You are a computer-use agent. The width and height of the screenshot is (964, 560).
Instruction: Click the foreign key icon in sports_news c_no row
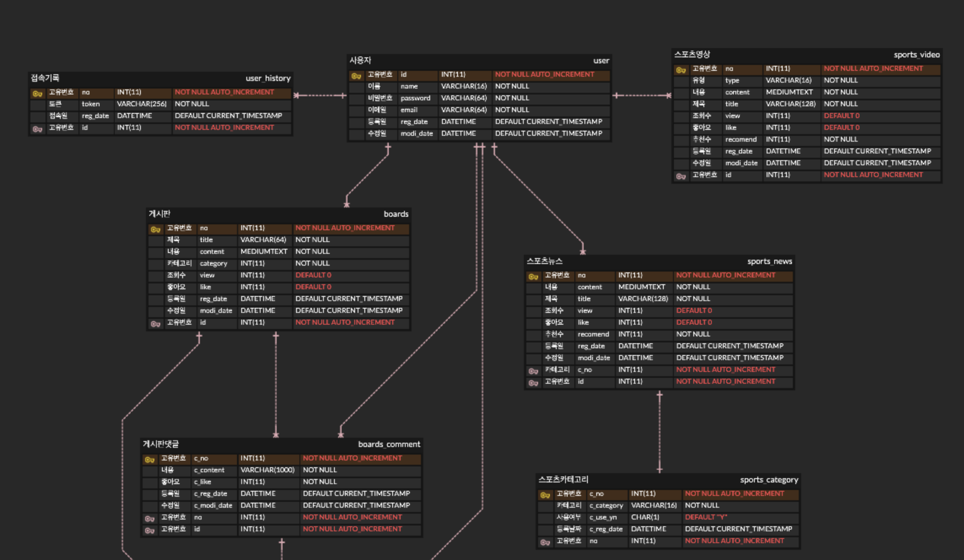pos(533,371)
